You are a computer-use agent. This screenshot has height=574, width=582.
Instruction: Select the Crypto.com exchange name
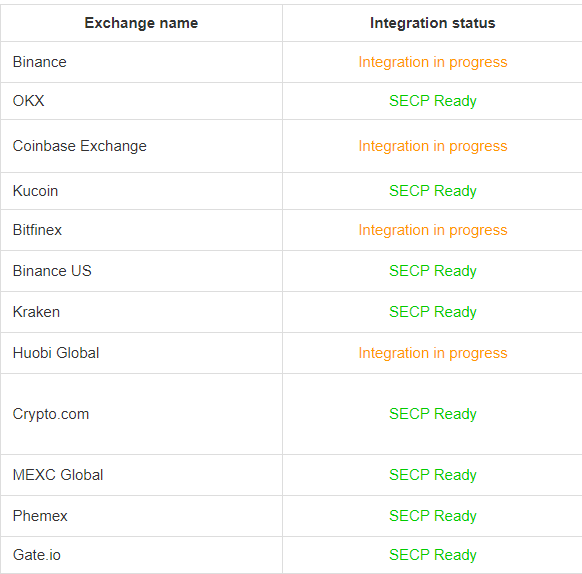[51, 414]
